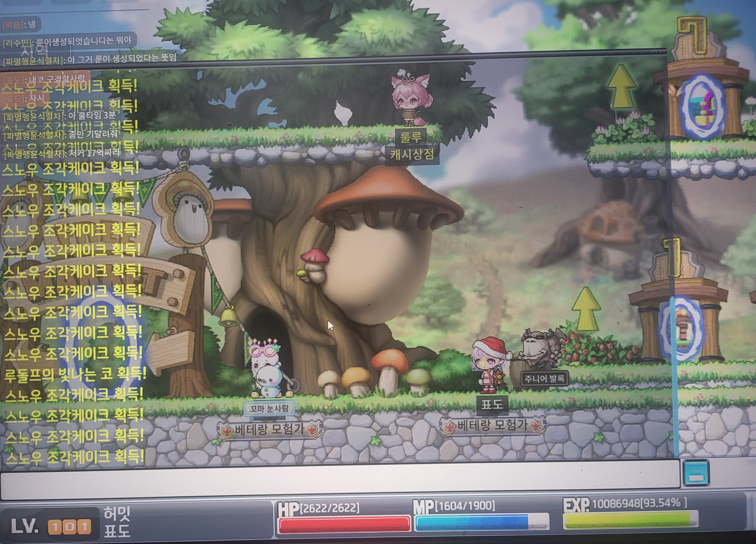Click the '루돌프의 빛나는 코 획득!' message
The image size is (756, 544).
click(75, 374)
